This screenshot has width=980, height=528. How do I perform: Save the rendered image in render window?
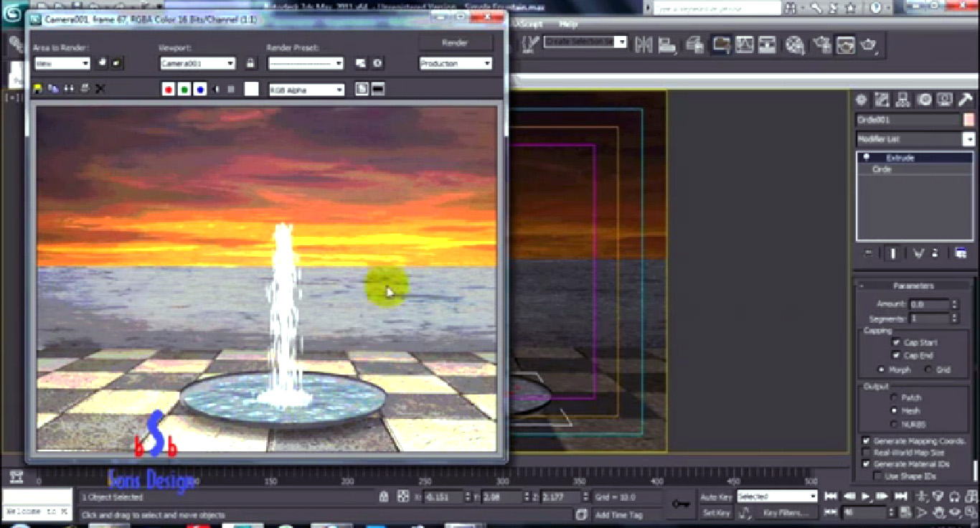pos(38,89)
